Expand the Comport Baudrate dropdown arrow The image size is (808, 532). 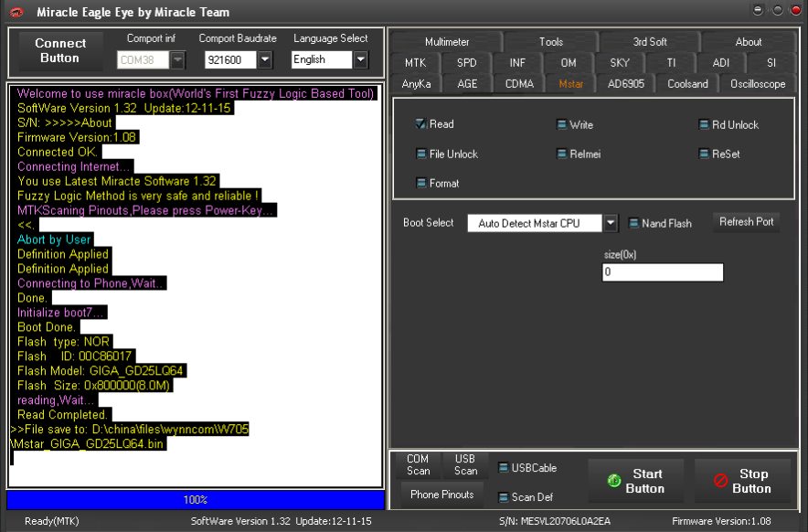265,59
